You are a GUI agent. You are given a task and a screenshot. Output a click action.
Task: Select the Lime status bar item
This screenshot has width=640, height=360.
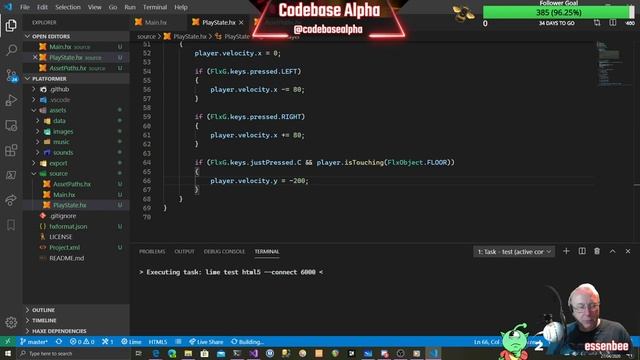tap(131, 342)
